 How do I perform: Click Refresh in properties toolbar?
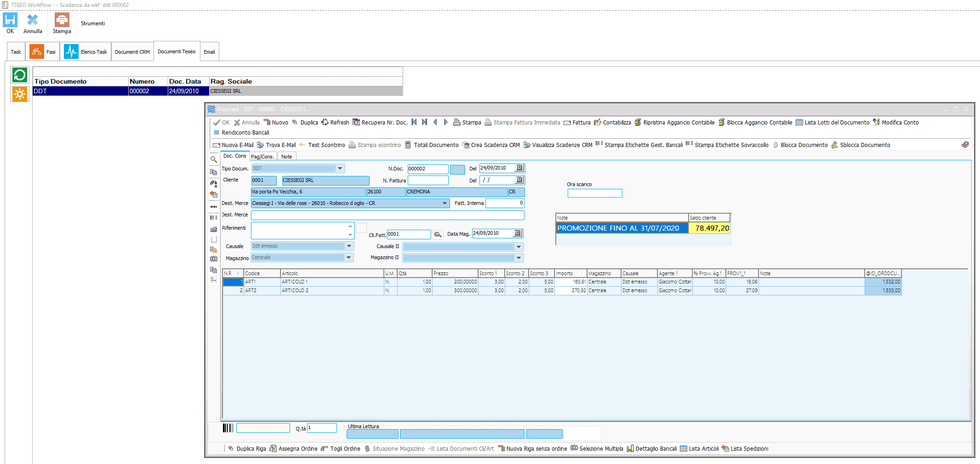(335, 122)
